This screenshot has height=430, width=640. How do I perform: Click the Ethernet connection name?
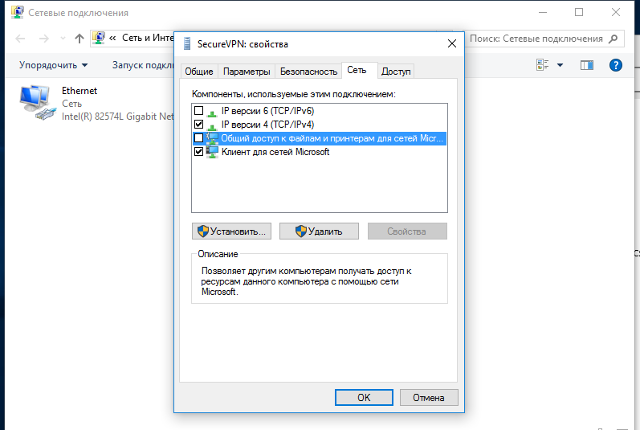coord(79,91)
